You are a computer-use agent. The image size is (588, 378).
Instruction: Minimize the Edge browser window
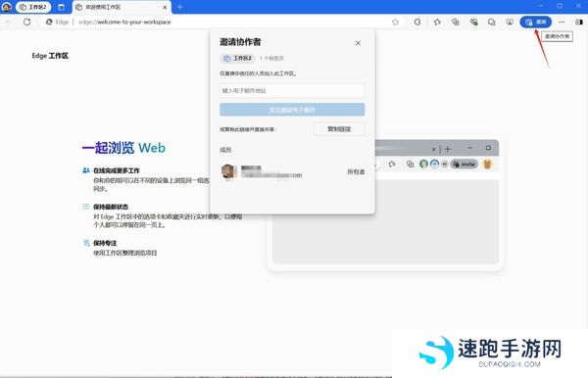point(540,6)
